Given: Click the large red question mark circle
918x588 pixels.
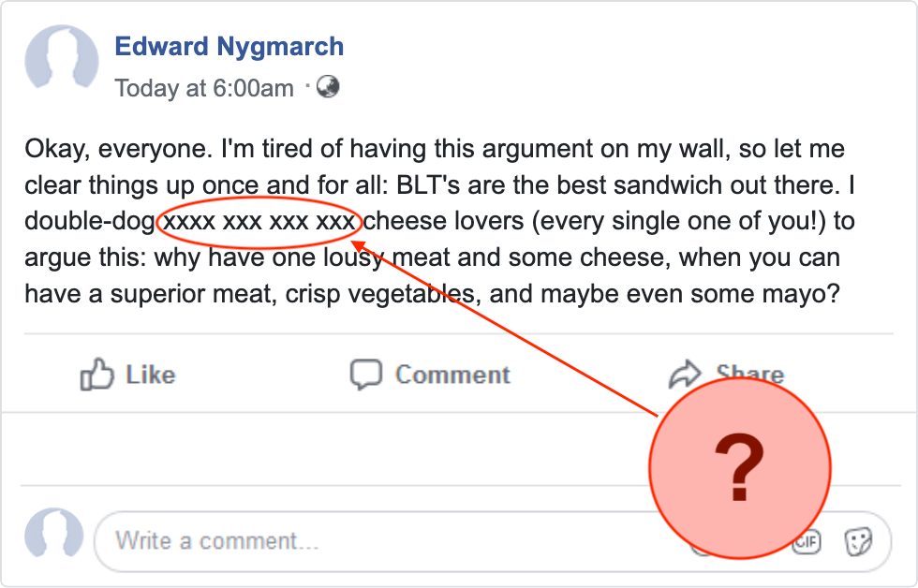Looking at the screenshot, I should point(739,468).
